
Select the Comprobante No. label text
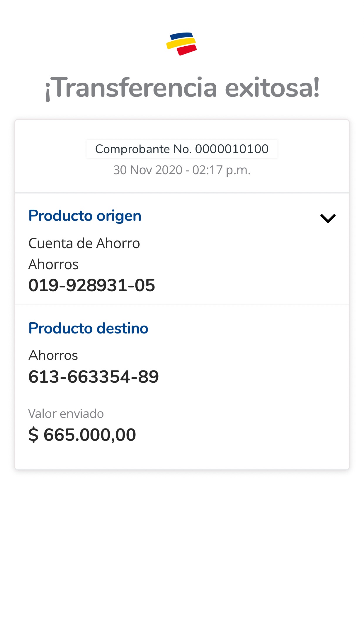[x=143, y=149]
